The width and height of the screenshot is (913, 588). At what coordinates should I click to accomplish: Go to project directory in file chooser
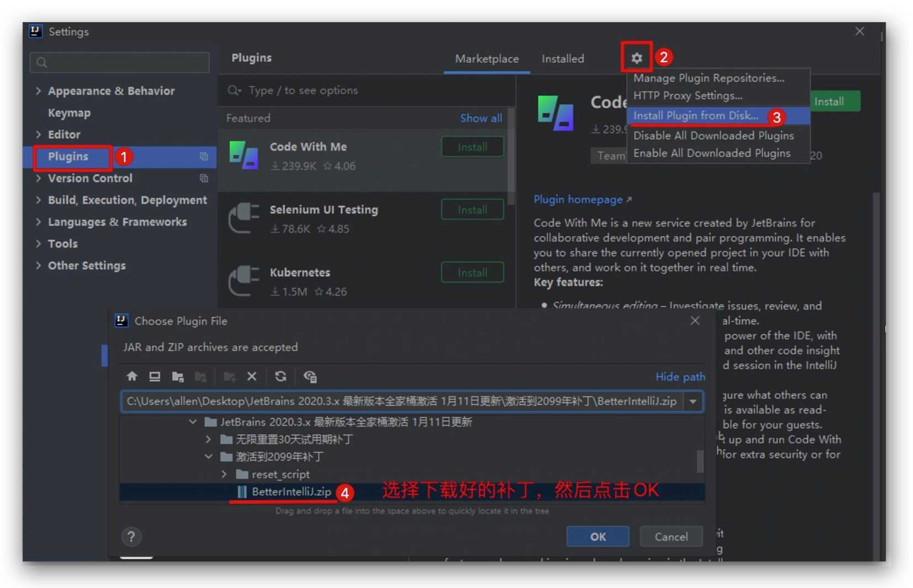177,376
